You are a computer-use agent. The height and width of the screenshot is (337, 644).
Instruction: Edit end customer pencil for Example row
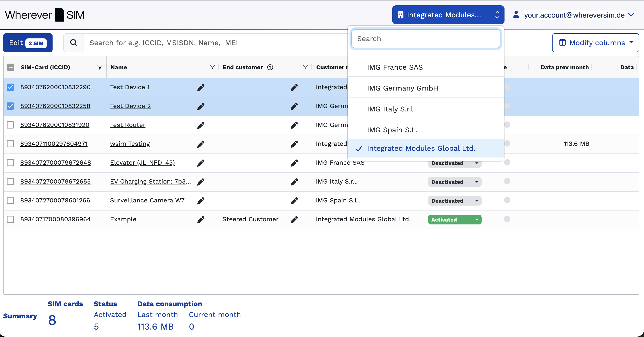[294, 219]
